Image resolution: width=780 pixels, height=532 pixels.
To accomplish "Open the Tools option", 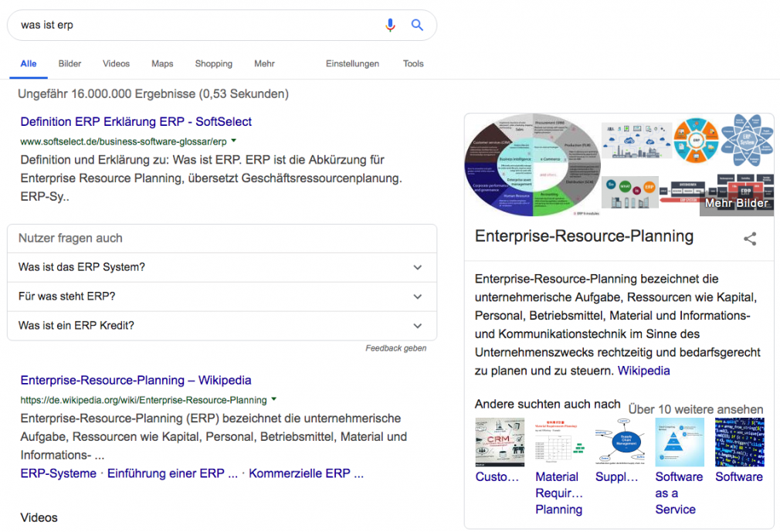I will (413, 63).
